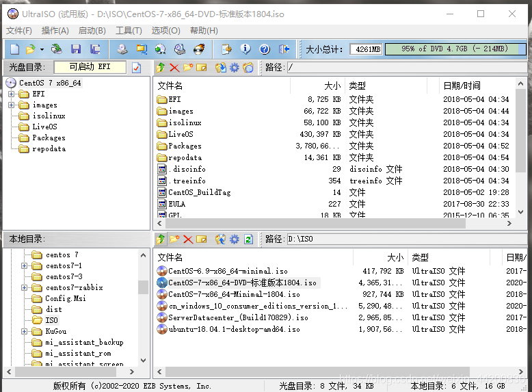532x392 pixels.
Task: Open the 启动(B) menu
Action: click(x=92, y=31)
